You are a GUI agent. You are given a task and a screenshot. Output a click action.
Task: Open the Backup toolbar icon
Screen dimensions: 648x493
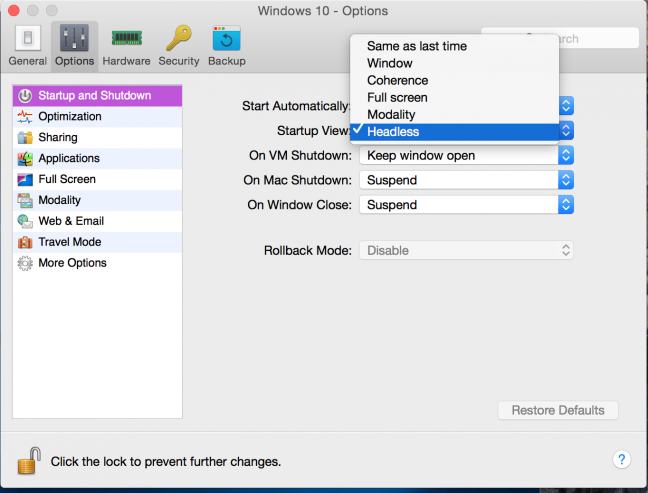point(226,38)
